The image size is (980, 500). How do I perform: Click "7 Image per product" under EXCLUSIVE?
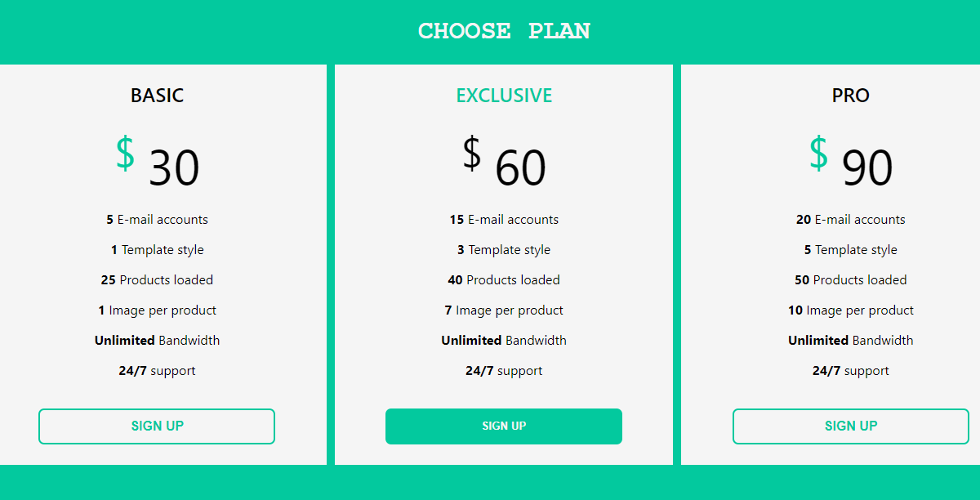pyautogui.click(x=504, y=310)
